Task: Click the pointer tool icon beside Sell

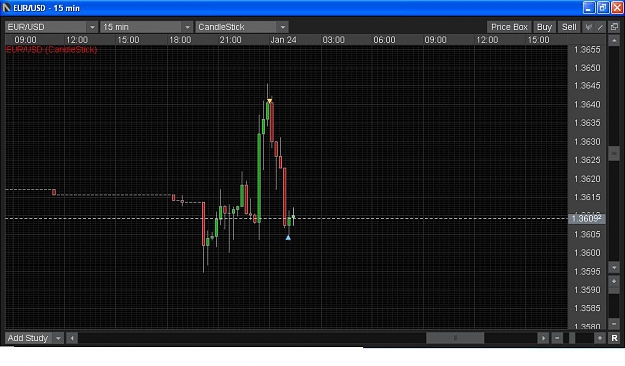Action: tap(588, 27)
